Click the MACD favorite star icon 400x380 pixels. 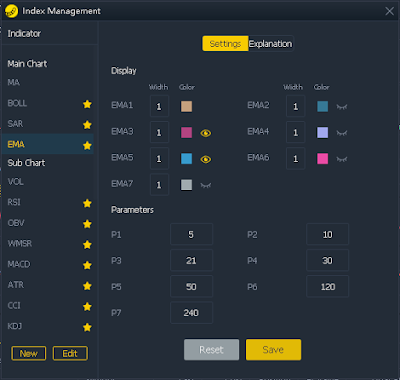pyautogui.click(x=87, y=265)
